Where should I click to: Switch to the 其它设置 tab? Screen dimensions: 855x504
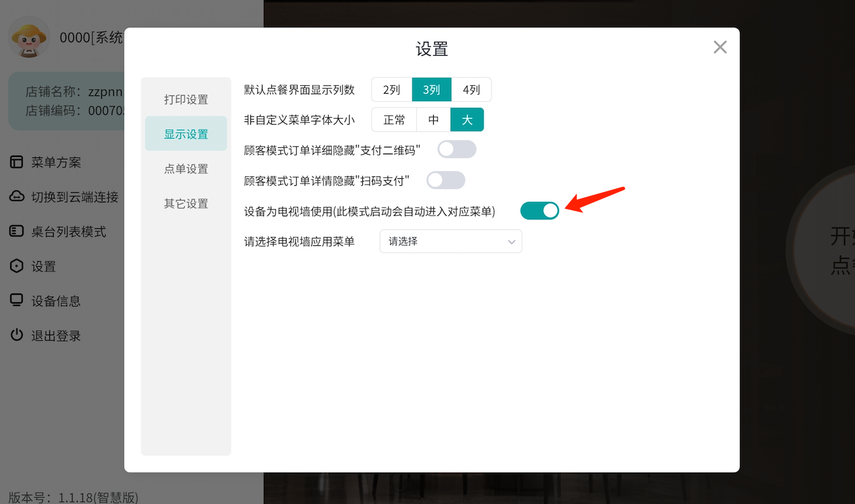185,203
